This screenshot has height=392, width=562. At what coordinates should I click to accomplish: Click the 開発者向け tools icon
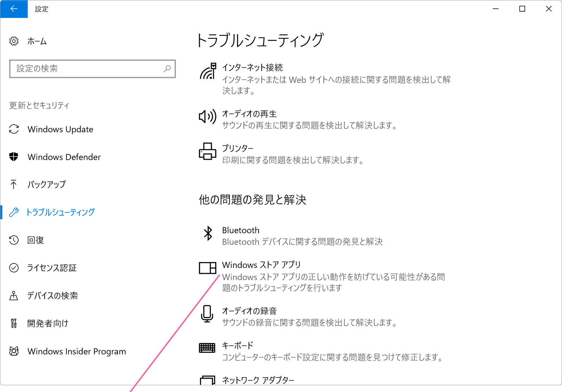point(14,323)
